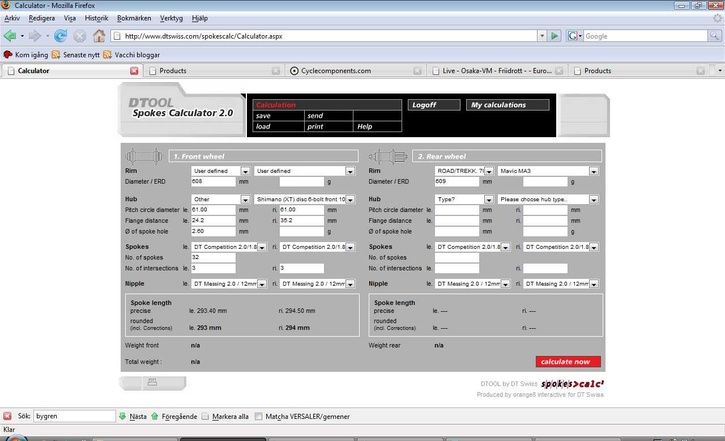
Task: Open the Visa menu
Action: pos(69,18)
